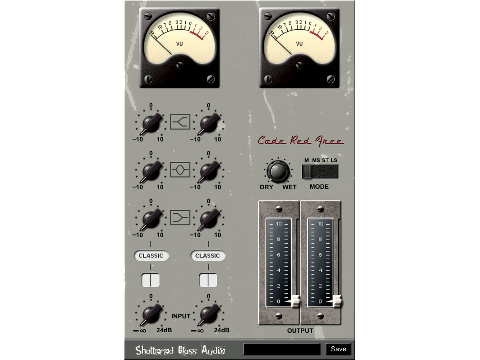This screenshot has height=360, width=480.
Task: Toggle the left channel white rocker switch
Action: [151, 280]
